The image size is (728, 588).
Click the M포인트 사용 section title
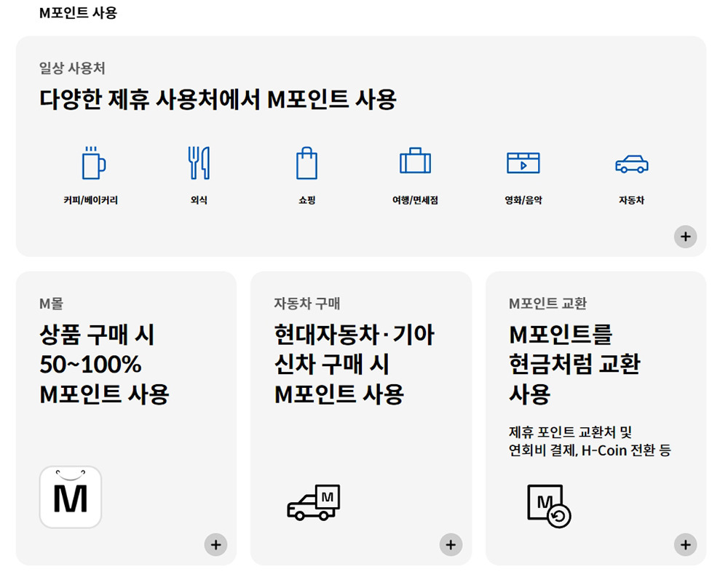[78, 13]
